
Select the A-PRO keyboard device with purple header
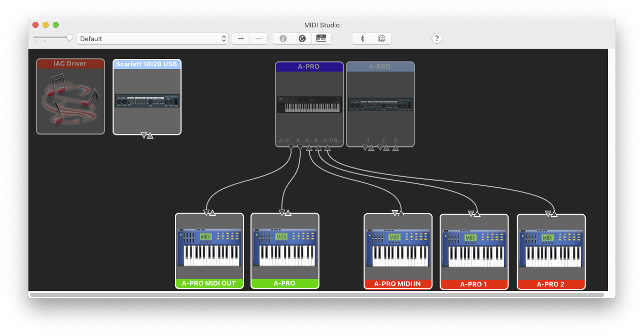click(x=309, y=104)
